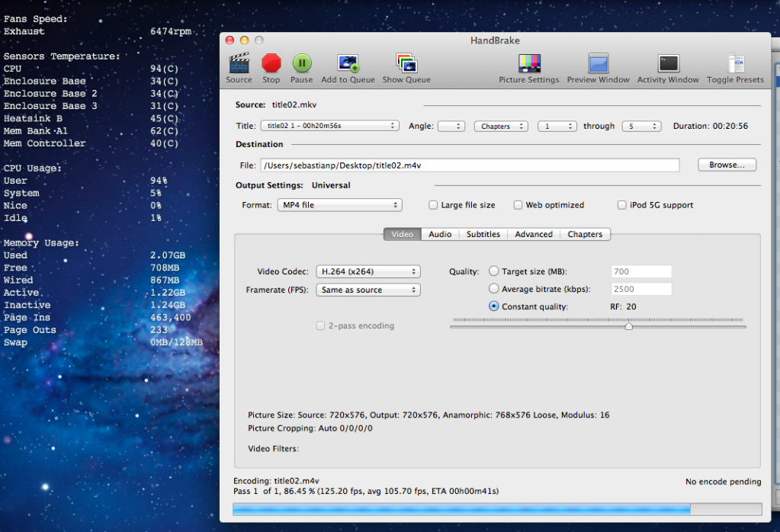Switch to the Audio tab
This screenshot has height=532, width=780.
tap(440, 234)
